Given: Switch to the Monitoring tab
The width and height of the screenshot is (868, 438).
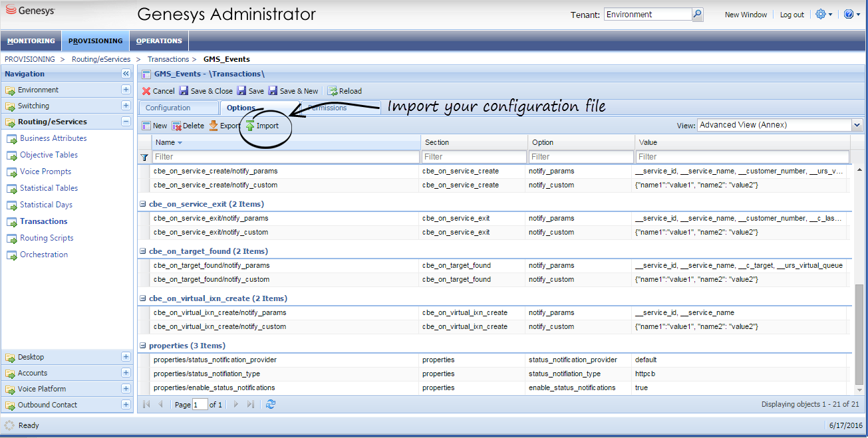Looking at the screenshot, I should point(31,41).
